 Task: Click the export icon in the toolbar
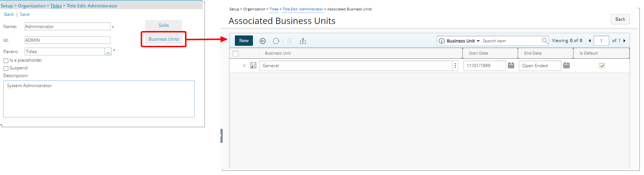pos(303,41)
